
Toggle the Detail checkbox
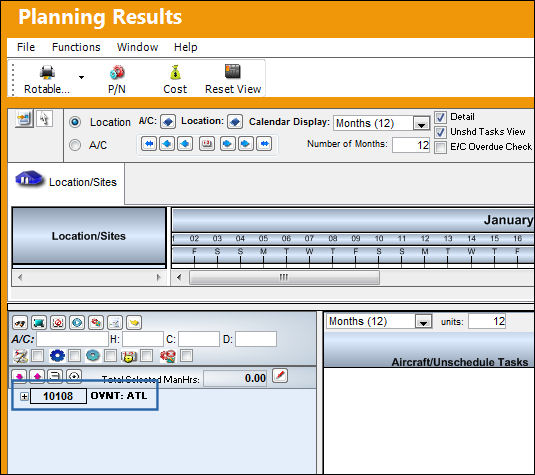coord(440,117)
